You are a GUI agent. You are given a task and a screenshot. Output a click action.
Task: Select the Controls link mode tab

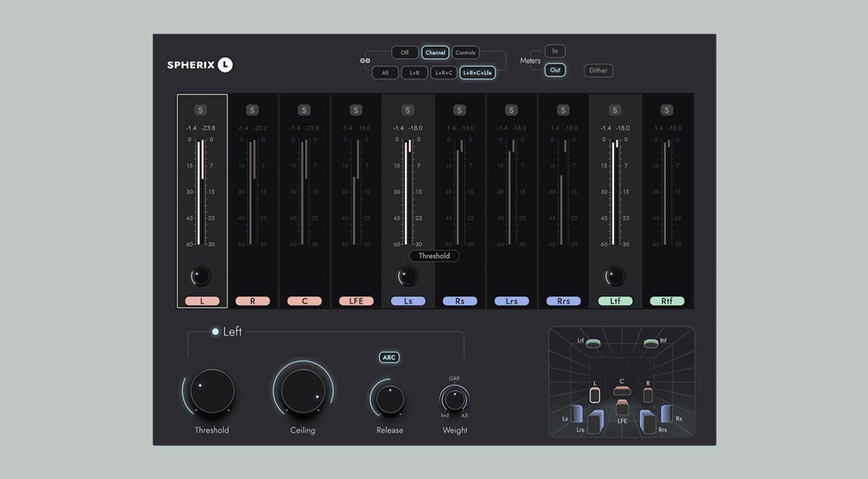[465, 52]
